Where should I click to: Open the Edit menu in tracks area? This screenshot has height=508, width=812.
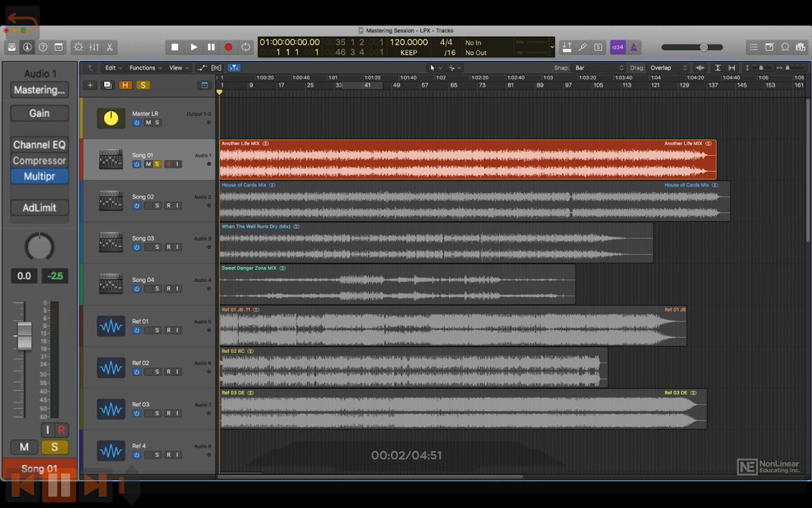(114, 68)
